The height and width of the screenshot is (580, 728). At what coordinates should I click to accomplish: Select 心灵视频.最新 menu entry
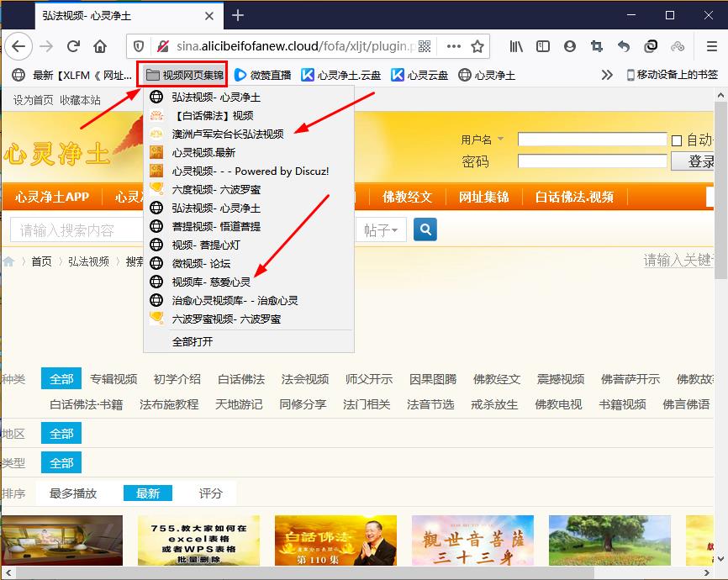248,153
